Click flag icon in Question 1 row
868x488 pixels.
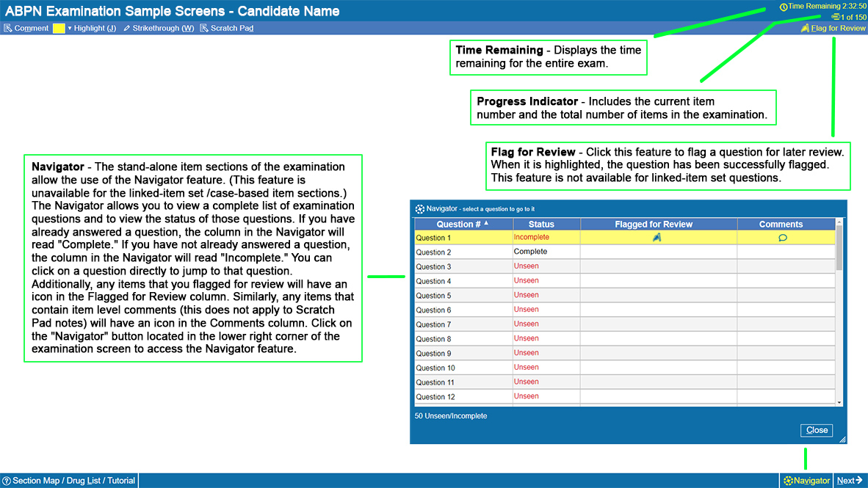click(657, 237)
